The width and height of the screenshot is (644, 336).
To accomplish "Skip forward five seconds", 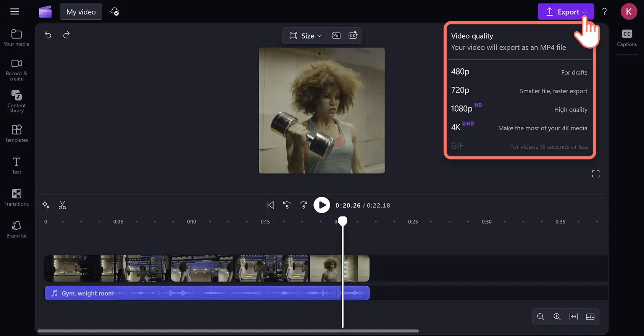I will [303, 205].
